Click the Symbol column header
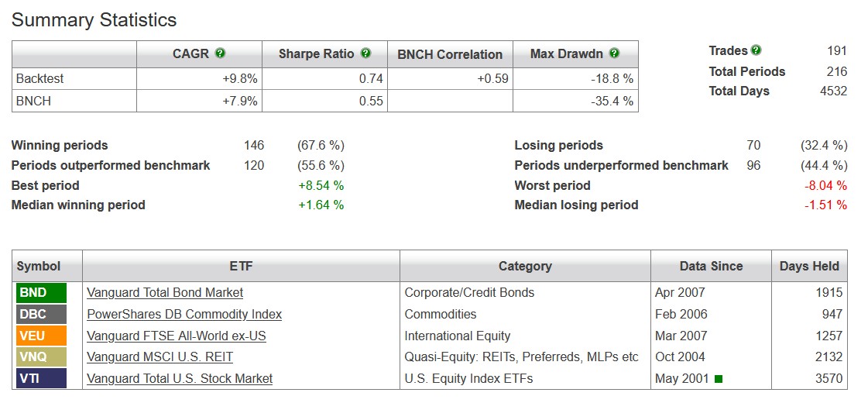Screen dimensions: 868x403 39,266
